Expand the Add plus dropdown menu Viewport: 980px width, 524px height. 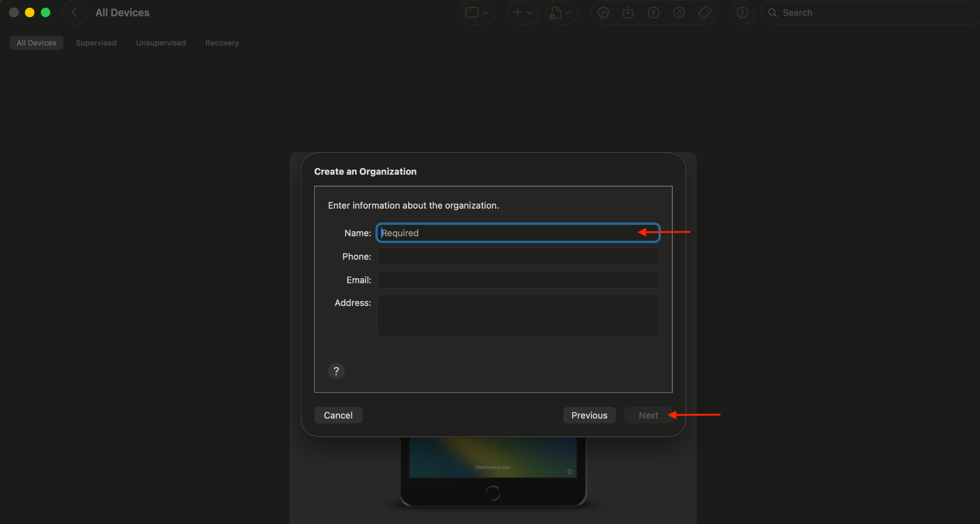pyautogui.click(x=523, y=13)
